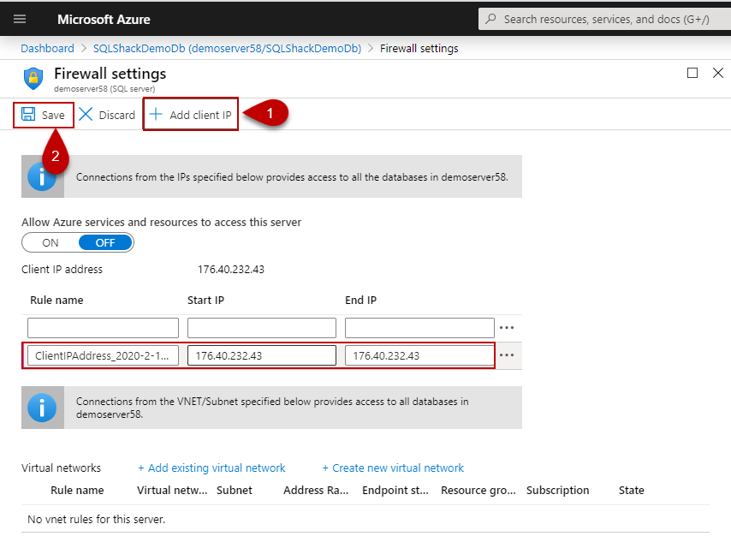Click the End IP field with 176.40.232.43
731x560 pixels.
[x=419, y=355]
